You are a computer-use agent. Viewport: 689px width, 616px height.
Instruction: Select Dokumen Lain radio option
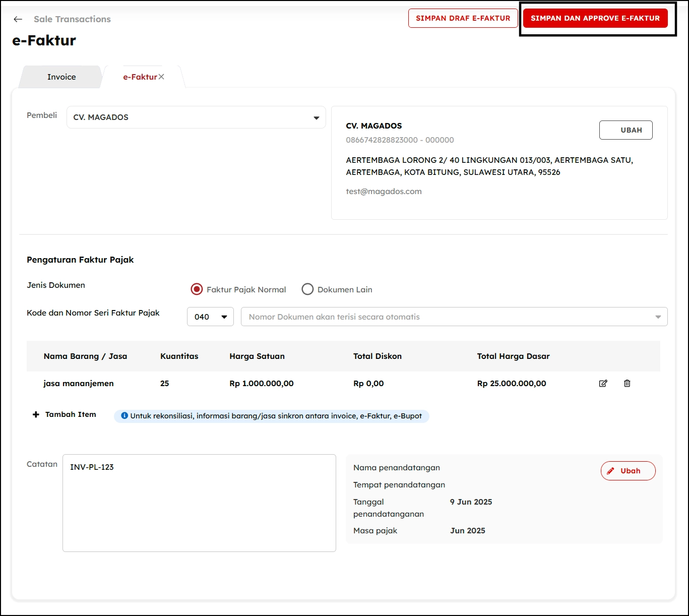[x=307, y=289]
